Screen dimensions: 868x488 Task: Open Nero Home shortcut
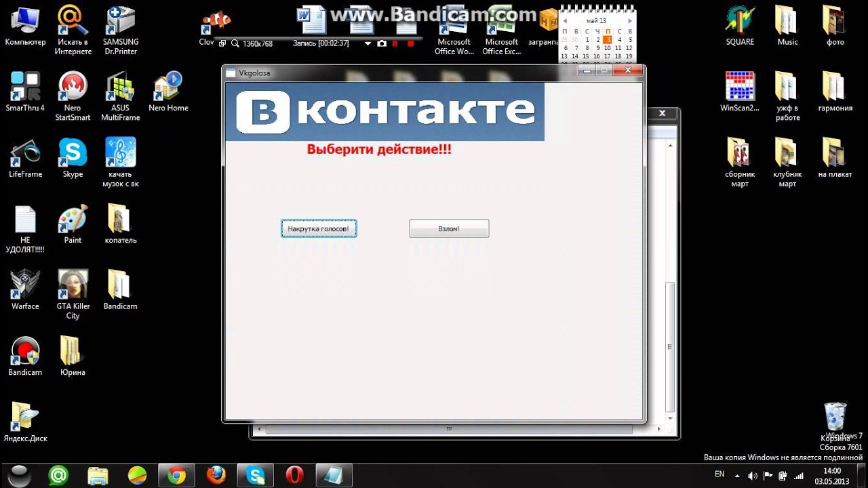click(x=168, y=92)
